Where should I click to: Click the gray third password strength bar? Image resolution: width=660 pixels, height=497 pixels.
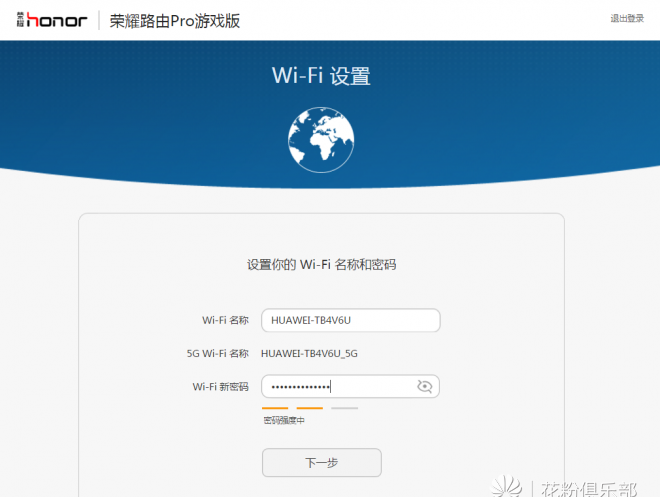pyautogui.click(x=344, y=408)
